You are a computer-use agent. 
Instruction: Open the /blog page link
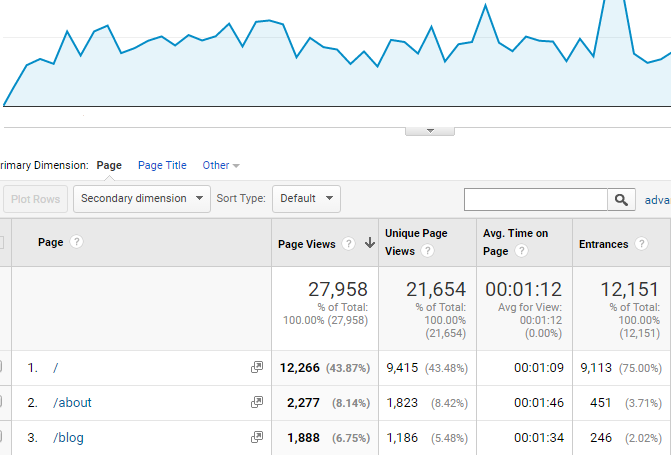68,438
